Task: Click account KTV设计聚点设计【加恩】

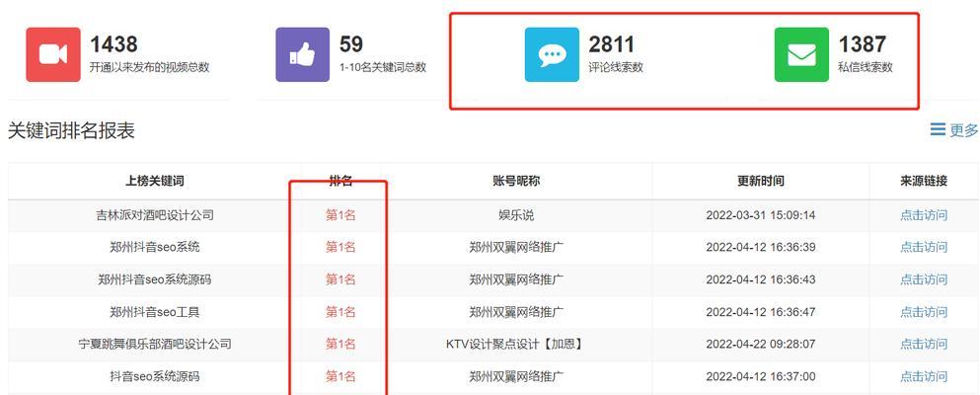Action: click(514, 344)
